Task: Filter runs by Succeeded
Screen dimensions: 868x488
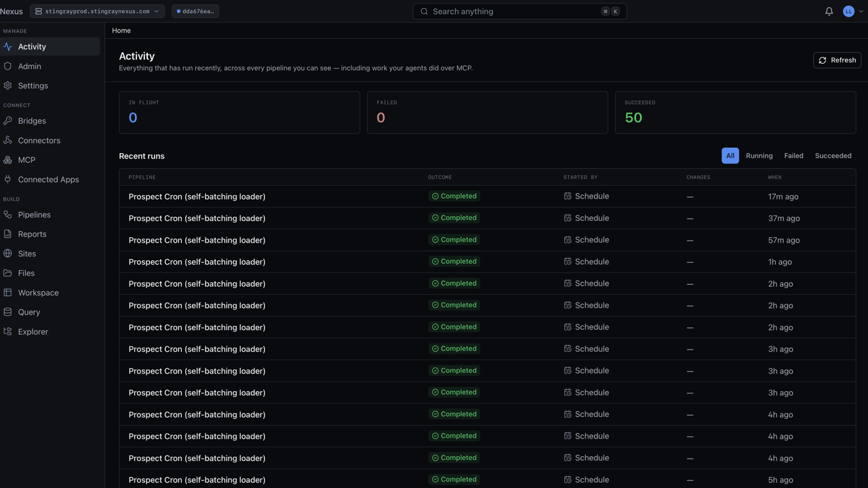Action: tap(833, 156)
